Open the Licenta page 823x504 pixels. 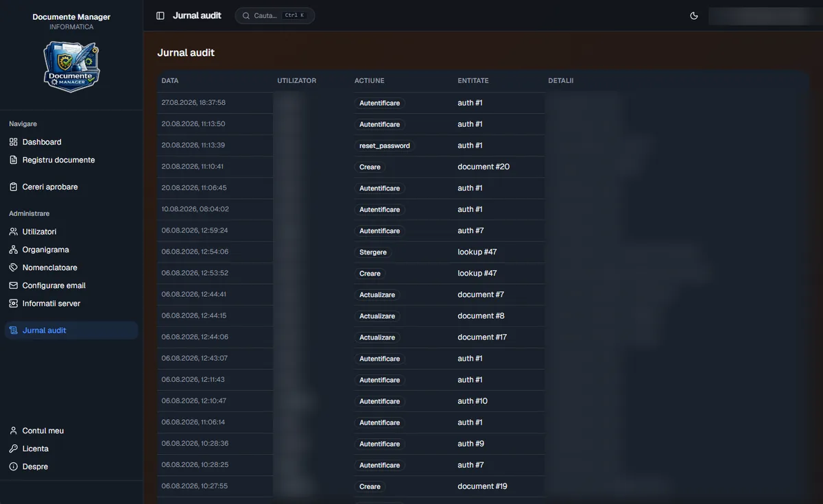[71, 448]
